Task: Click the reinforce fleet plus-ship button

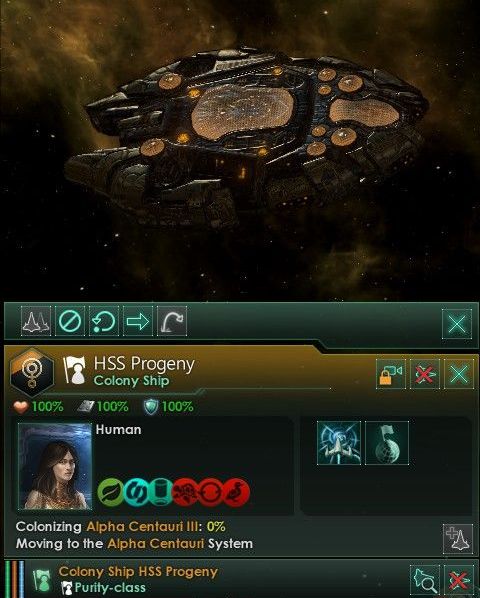Action: [x=458, y=539]
